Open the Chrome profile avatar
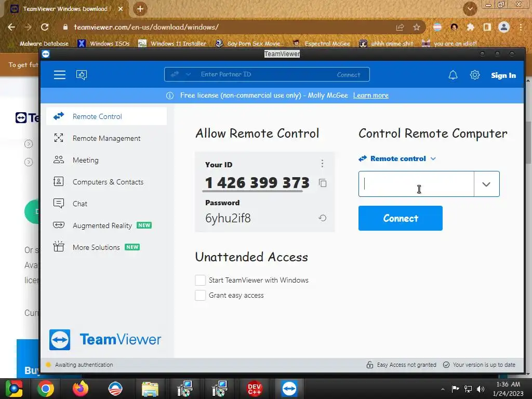The image size is (532, 399). (x=504, y=27)
